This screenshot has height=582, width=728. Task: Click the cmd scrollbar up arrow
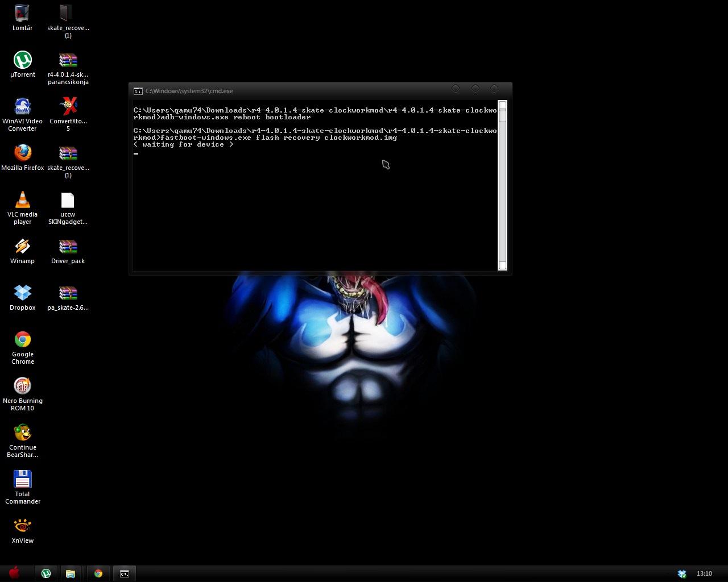[502, 105]
